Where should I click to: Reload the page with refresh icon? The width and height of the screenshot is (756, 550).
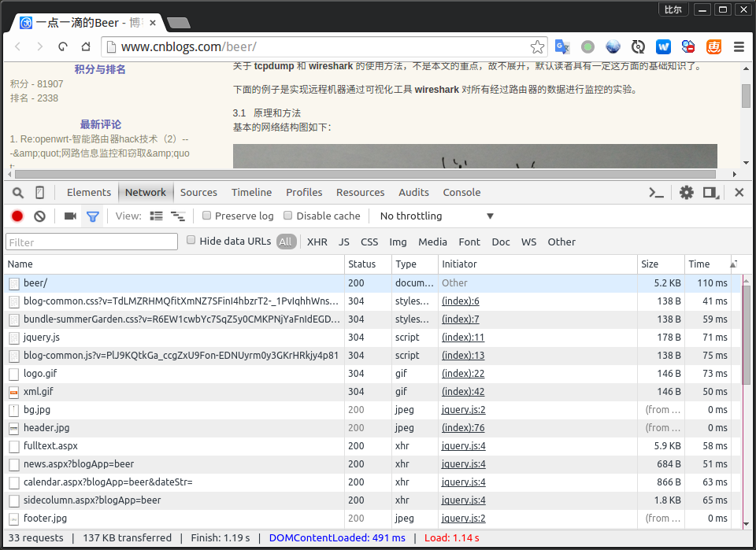pyautogui.click(x=63, y=46)
